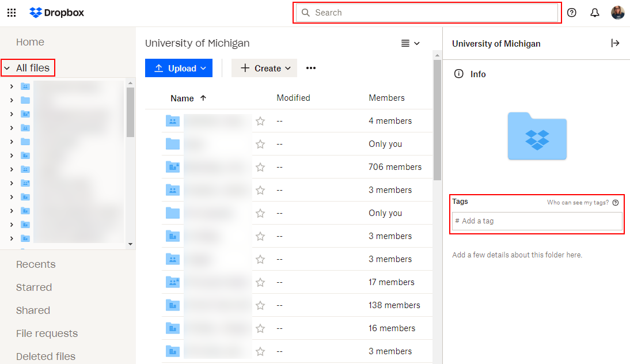Image resolution: width=630 pixels, height=364 pixels.
Task: Click the sidebar tree scrollbar thumb
Action: [130, 112]
